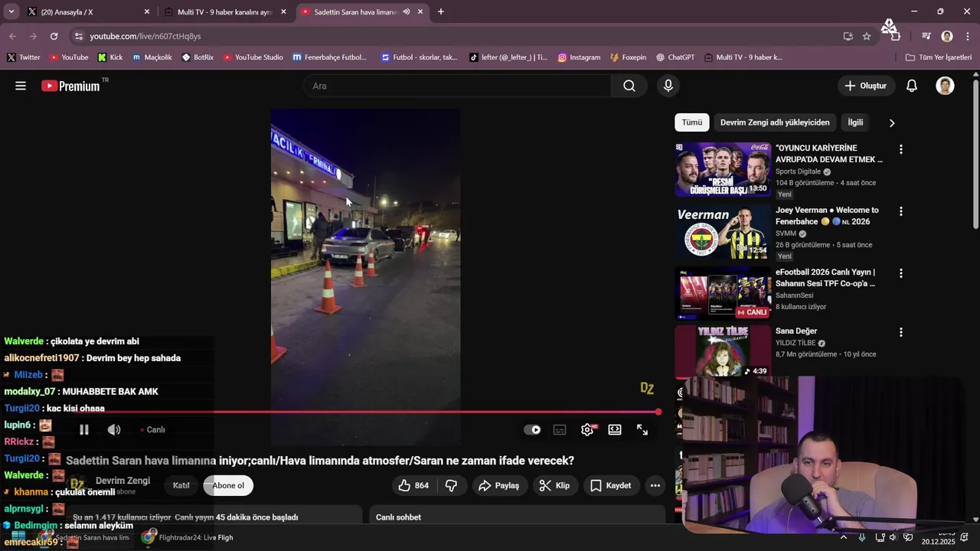Open the Twitter bookmark

pos(24,57)
